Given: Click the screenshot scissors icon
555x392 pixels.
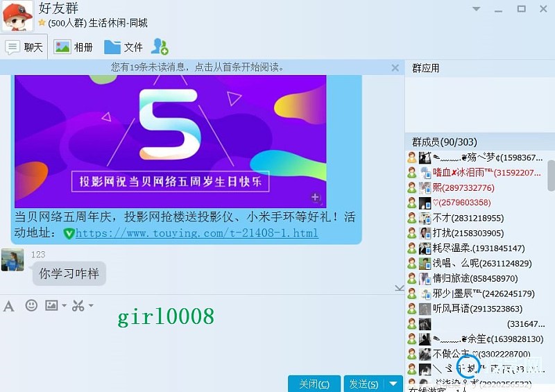Looking at the screenshot, I should 78,305.
